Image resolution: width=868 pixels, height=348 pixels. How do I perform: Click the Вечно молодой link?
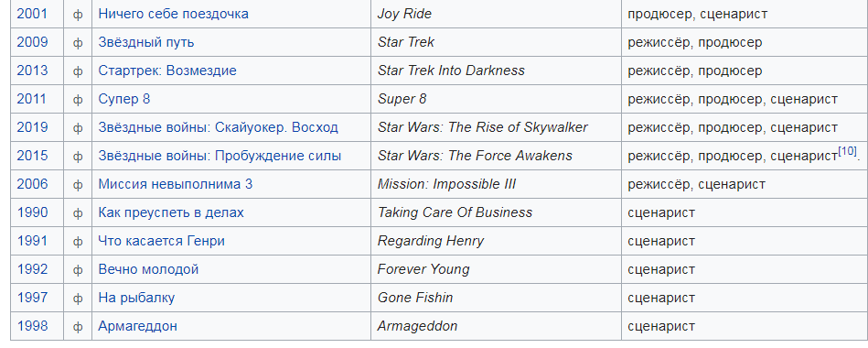click(148, 269)
